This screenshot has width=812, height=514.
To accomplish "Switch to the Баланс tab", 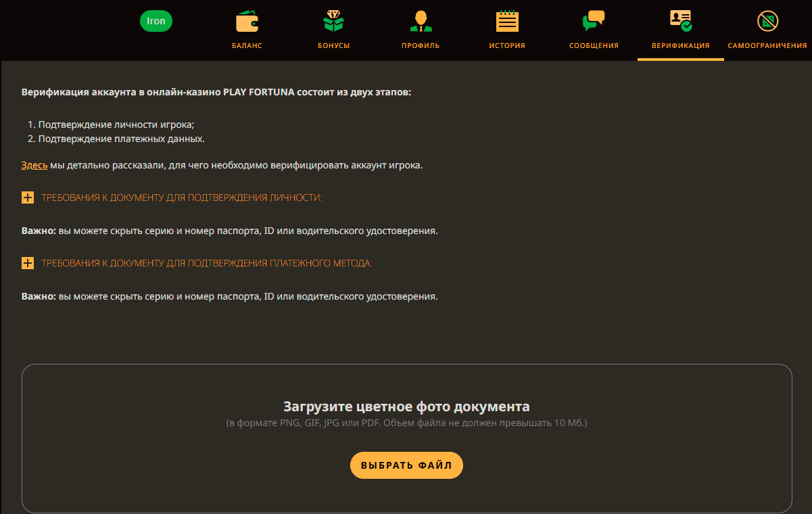I will (246, 45).
